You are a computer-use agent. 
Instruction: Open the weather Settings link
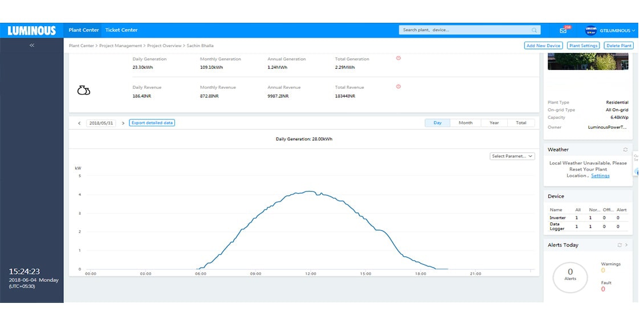(600, 176)
